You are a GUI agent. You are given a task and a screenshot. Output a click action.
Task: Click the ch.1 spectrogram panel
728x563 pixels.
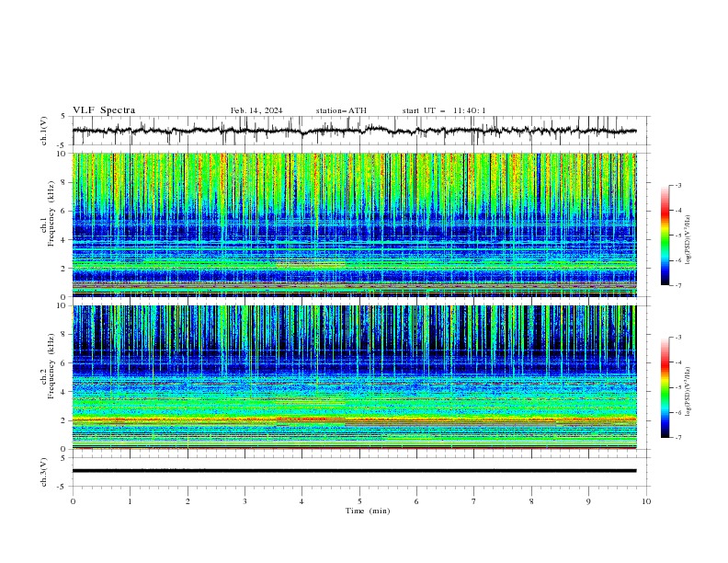(x=354, y=224)
